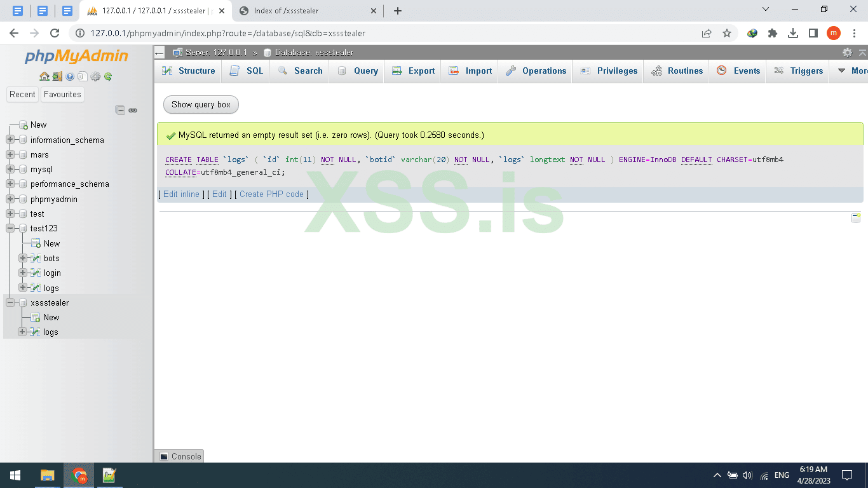Hide the navigation panel arrow beside Server
Screen dimensions: 868x488
159,53
